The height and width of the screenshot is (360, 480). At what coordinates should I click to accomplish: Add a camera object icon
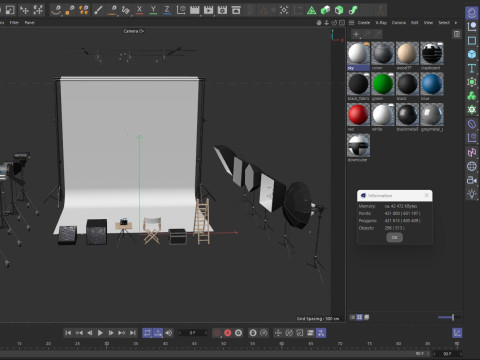point(472,180)
